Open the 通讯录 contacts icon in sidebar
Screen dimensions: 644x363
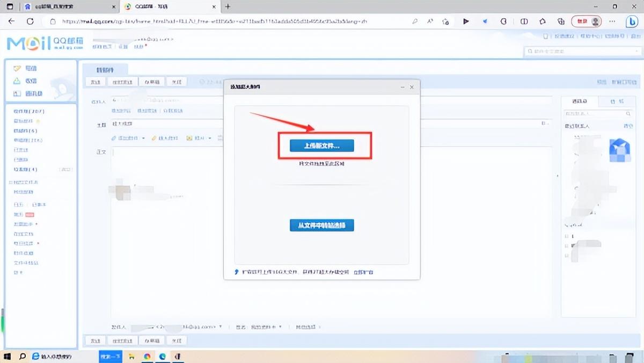click(17, 93)
